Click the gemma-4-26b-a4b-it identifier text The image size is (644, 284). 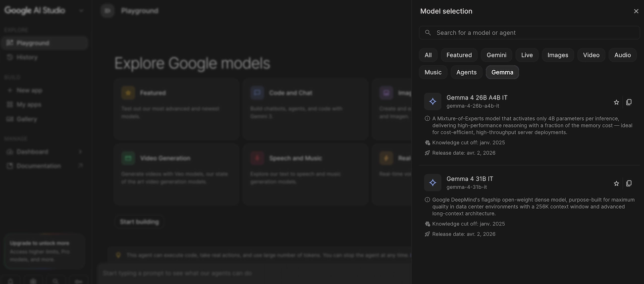pyautogui.click(x=473, y=106)
